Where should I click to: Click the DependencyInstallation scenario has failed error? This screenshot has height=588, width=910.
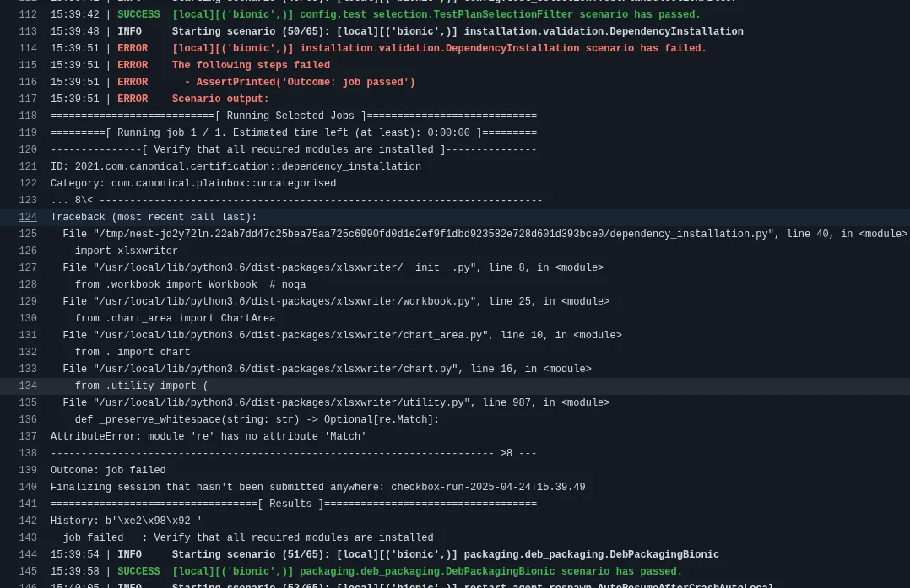pyautogui.click(x=439, y=49)
